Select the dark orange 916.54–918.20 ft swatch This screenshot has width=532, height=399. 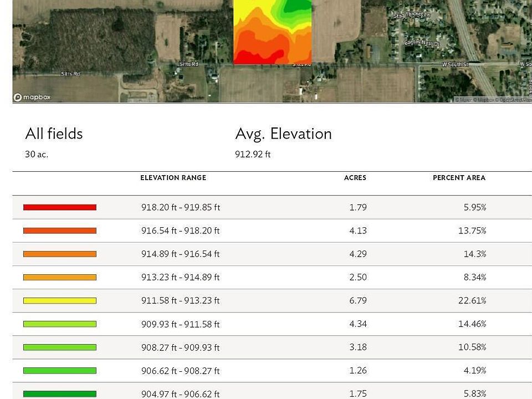tap(60, 231)
